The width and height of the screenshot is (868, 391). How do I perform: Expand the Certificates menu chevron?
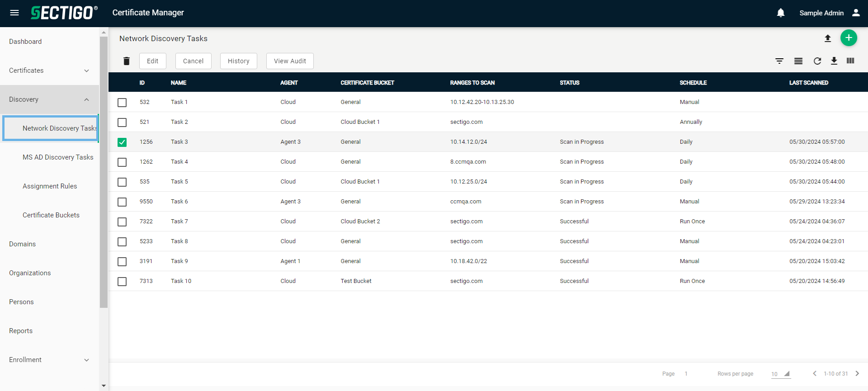[87, 71]
